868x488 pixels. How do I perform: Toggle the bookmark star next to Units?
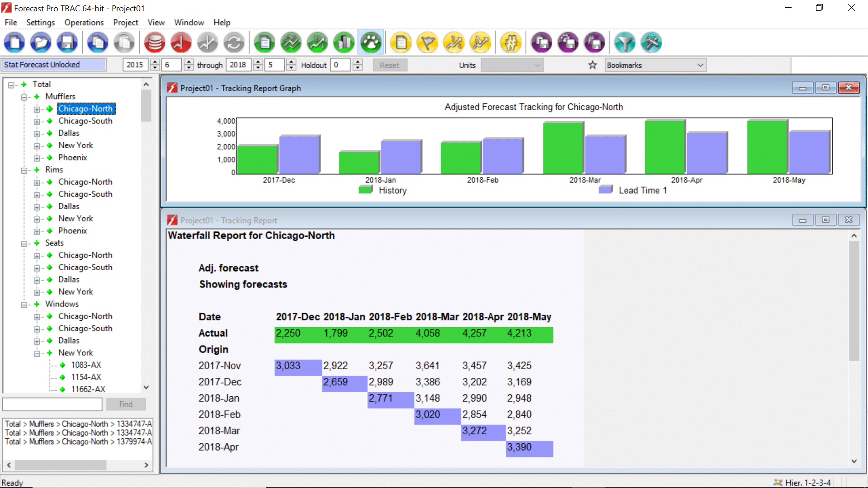coord(592,65)
